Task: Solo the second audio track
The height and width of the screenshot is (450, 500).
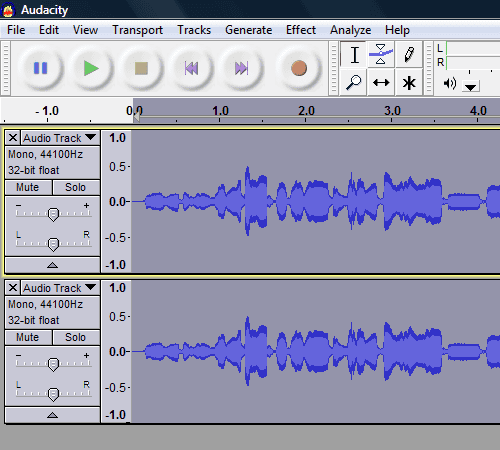Action: [x=76, y=337]
